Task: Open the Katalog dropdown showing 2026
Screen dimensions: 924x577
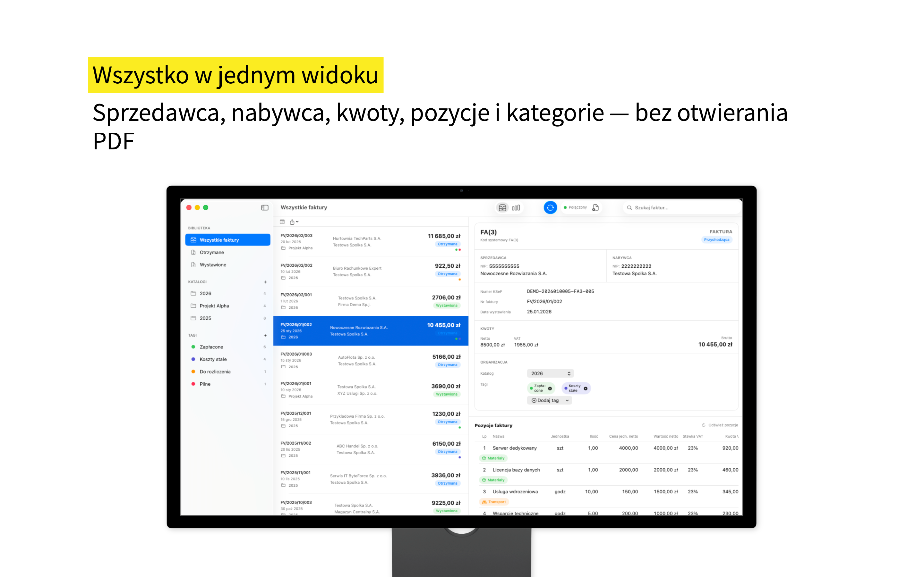Action: tap(550, 373)
